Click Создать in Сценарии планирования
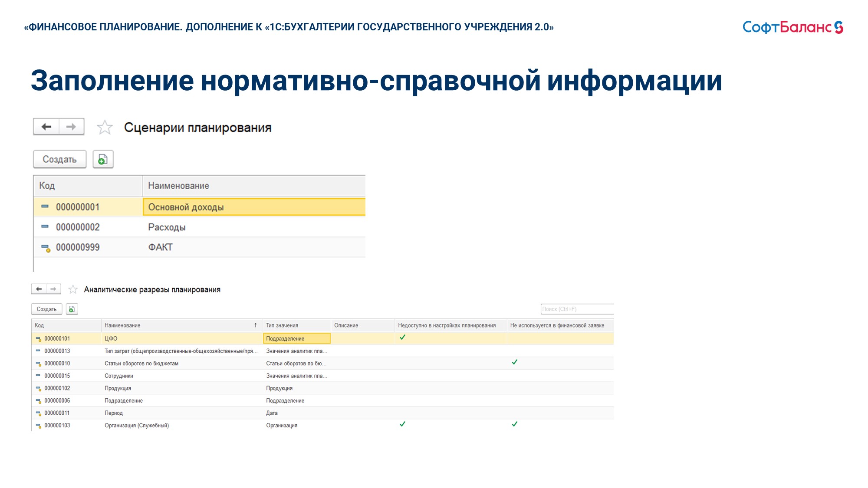 [60, 159]
